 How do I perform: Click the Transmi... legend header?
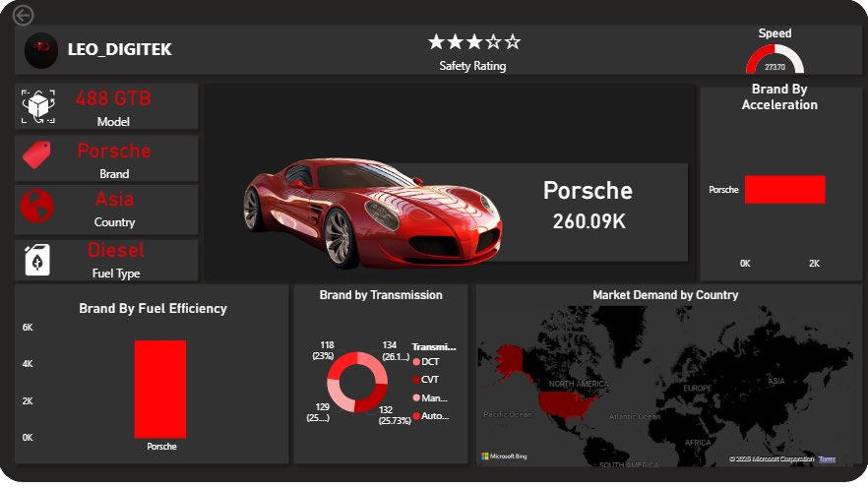(434, 347)
